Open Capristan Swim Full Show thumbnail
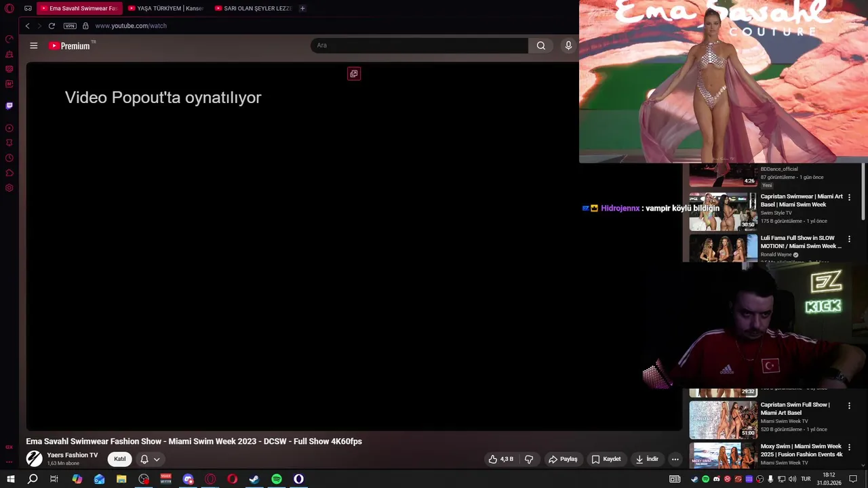The height and width of the screenshot is (488, 868). (x=723, y=420)
